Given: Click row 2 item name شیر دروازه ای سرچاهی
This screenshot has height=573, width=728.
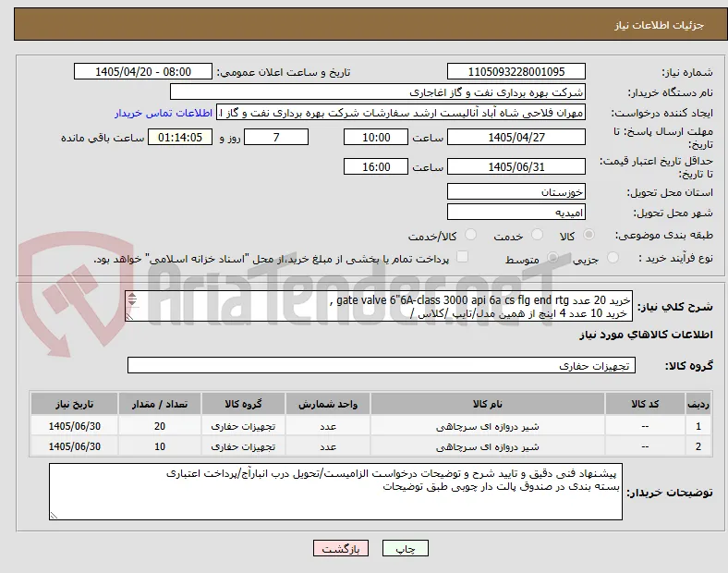Looking at the screenshot, I should (x=488, y=446).
